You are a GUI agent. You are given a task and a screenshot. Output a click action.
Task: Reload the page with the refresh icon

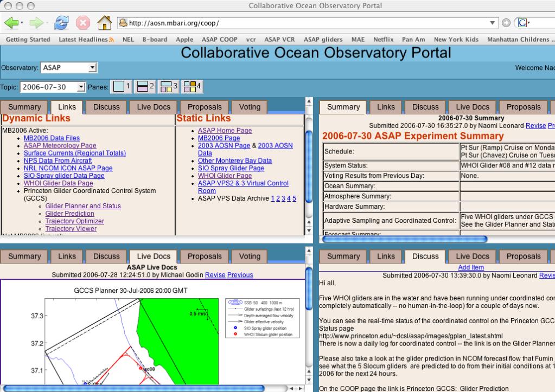coord(61,23)
